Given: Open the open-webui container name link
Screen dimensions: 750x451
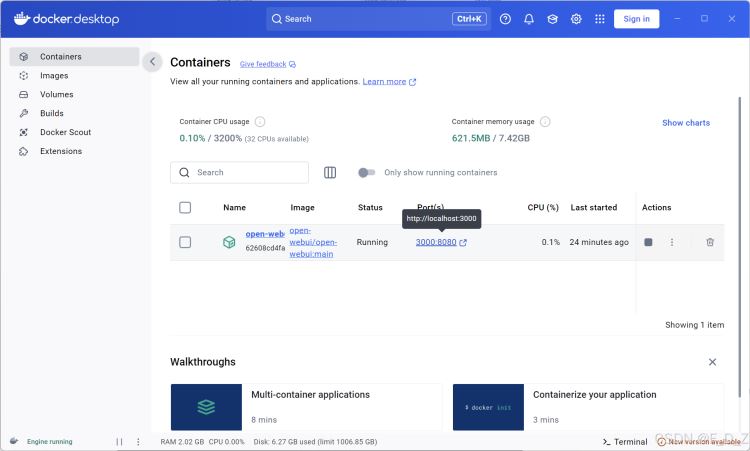Looking at the screenshot, I should [265, 234].
